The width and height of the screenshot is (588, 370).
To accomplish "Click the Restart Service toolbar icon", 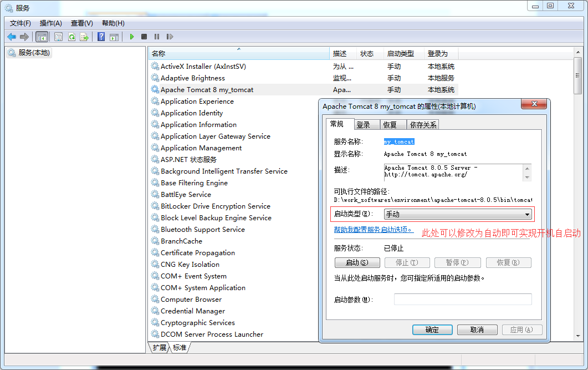I will [170, 37].
